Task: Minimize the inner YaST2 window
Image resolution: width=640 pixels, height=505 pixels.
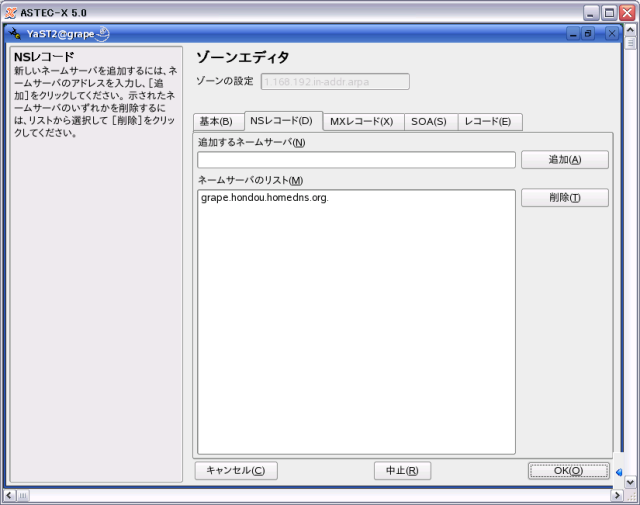Action: click(573, 34)
